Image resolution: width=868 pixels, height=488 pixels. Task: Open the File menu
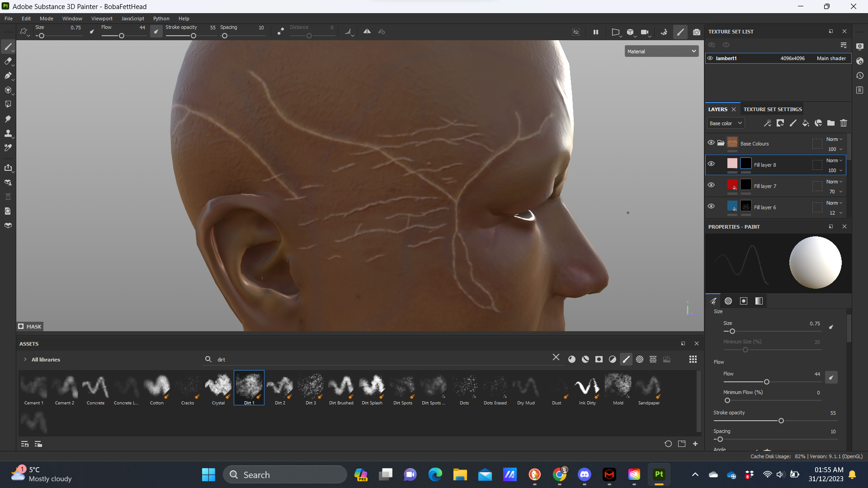coord(9,19)
